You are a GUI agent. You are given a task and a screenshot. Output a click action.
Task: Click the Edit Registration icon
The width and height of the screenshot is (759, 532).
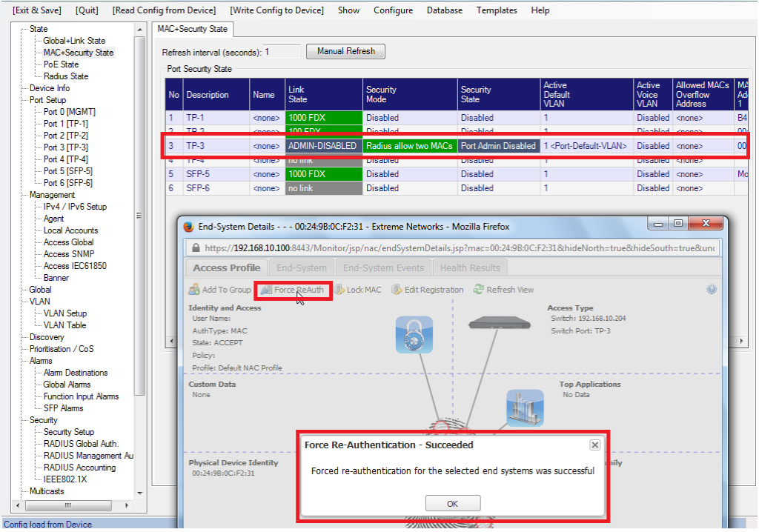point(397,290)
